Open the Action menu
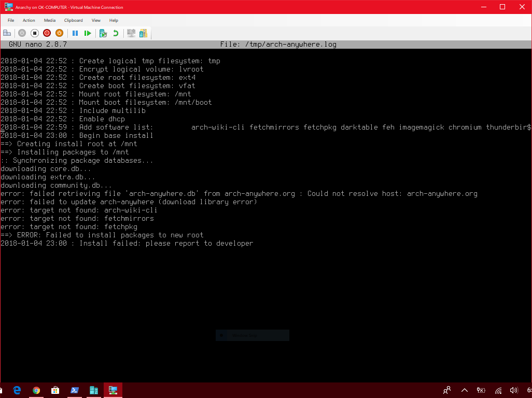532x398 pixels. click(x=29, y=20)
